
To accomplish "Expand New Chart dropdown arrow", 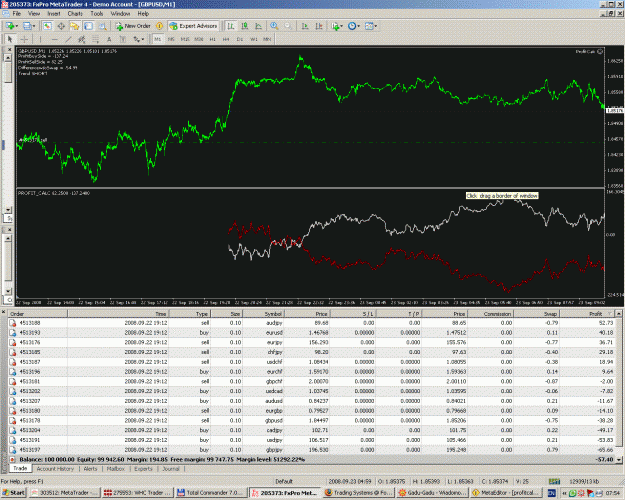I will click(16, 26).
